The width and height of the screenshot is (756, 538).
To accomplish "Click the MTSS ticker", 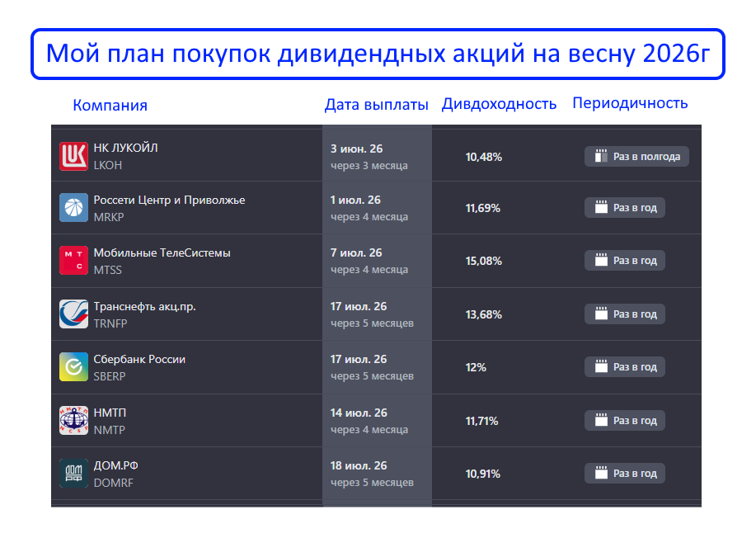I will click(x=107, y=270).
